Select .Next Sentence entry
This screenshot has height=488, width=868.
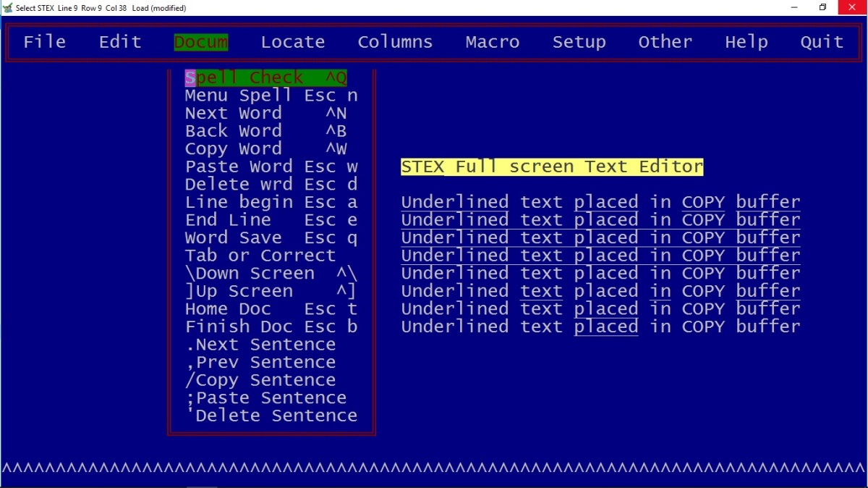pyautogui.click(x=260, y=345)
